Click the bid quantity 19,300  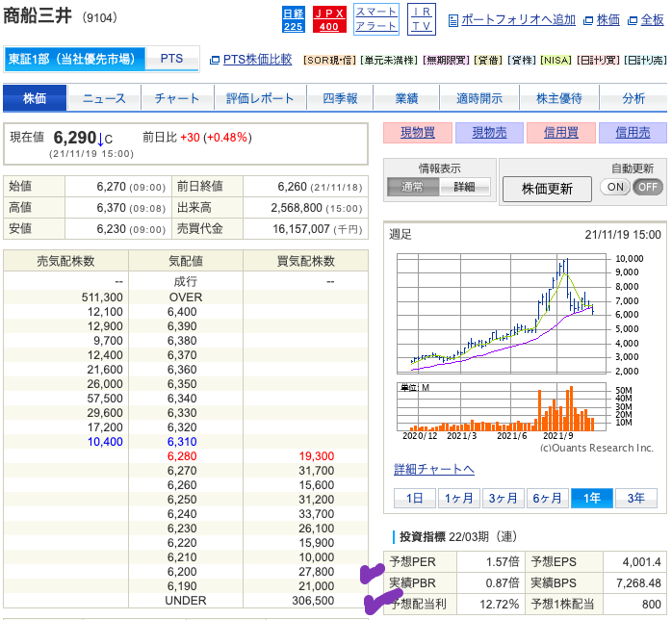click(317, 456)
